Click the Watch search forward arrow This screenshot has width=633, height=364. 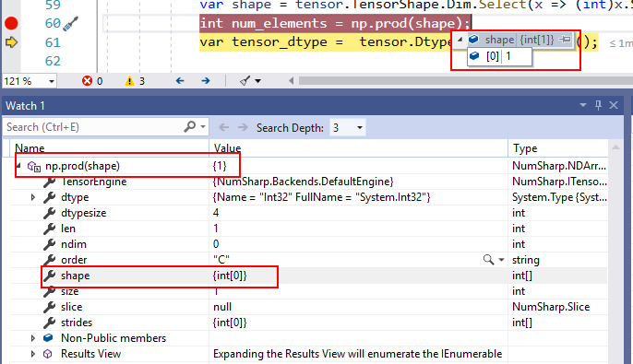pyautogui.click(x=243, y=127)
